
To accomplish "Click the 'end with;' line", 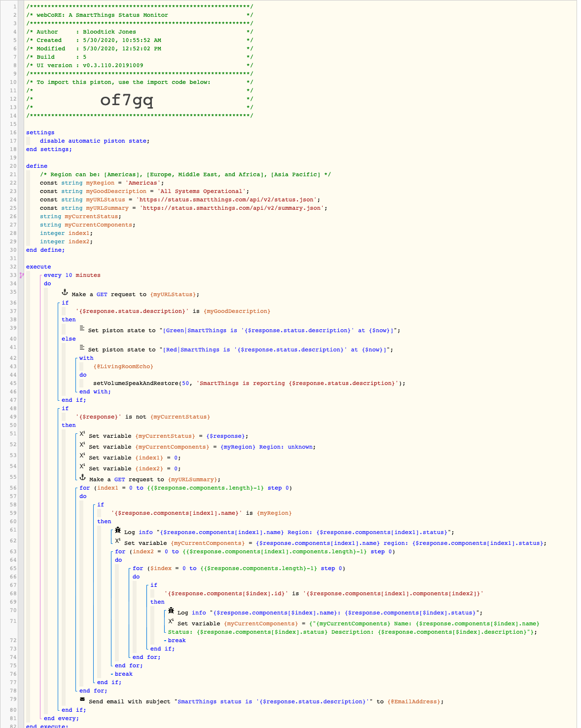I will [x=95, y=392].
